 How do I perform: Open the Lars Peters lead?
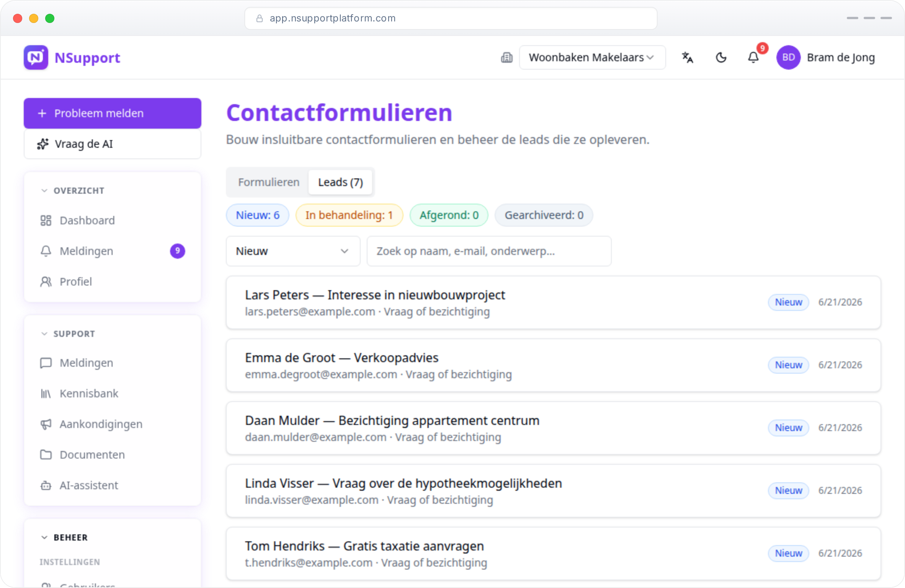[554, 302]
